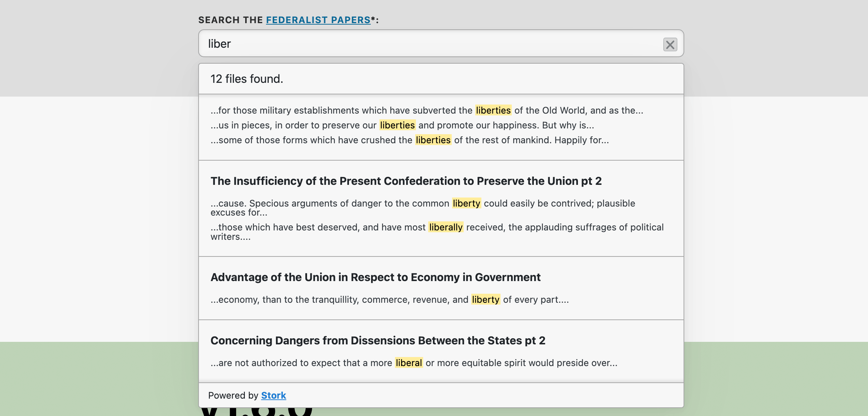Select 'Concerning Dangers from Dissensions Between the States pt 2'
868x416 pixels.
pyautogui.click(x=378, y=340)
